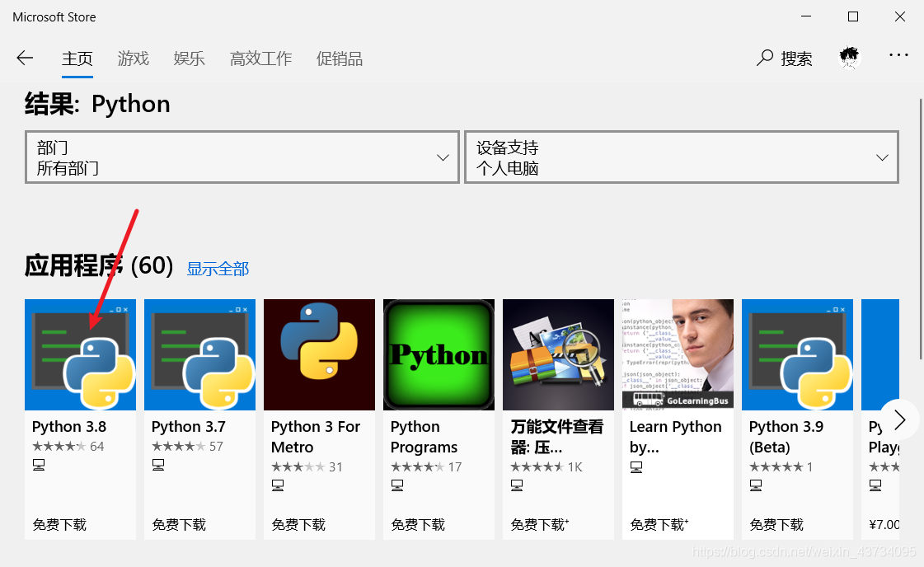924x567 pixels.
Task: Click the 显示全部 link
Action: [x=218, y=269]
